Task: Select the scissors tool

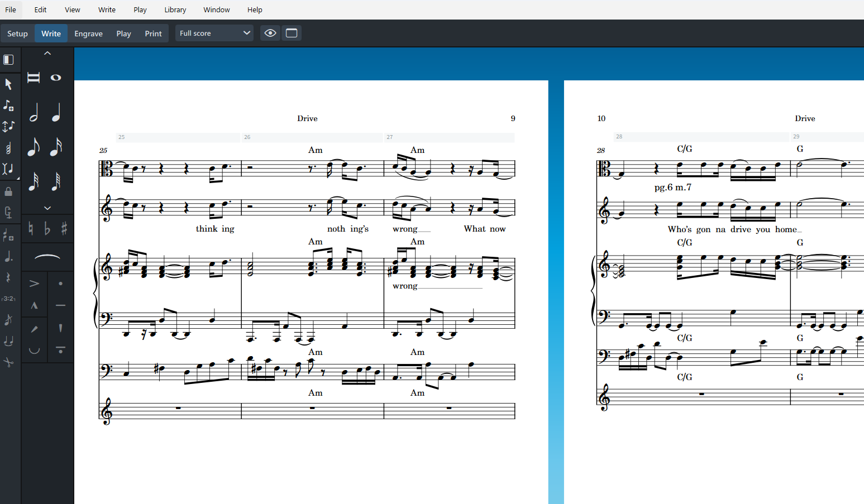Action: [x=8, y=362]
